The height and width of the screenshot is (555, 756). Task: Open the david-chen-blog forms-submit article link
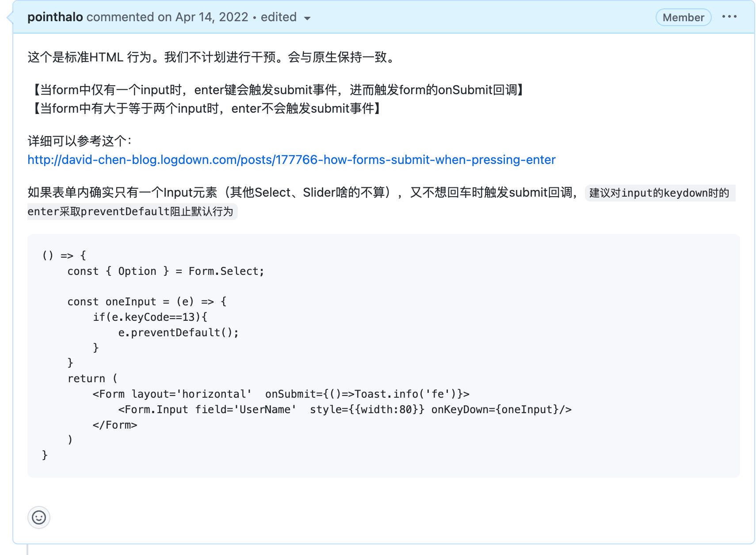(x=291, y=160)
